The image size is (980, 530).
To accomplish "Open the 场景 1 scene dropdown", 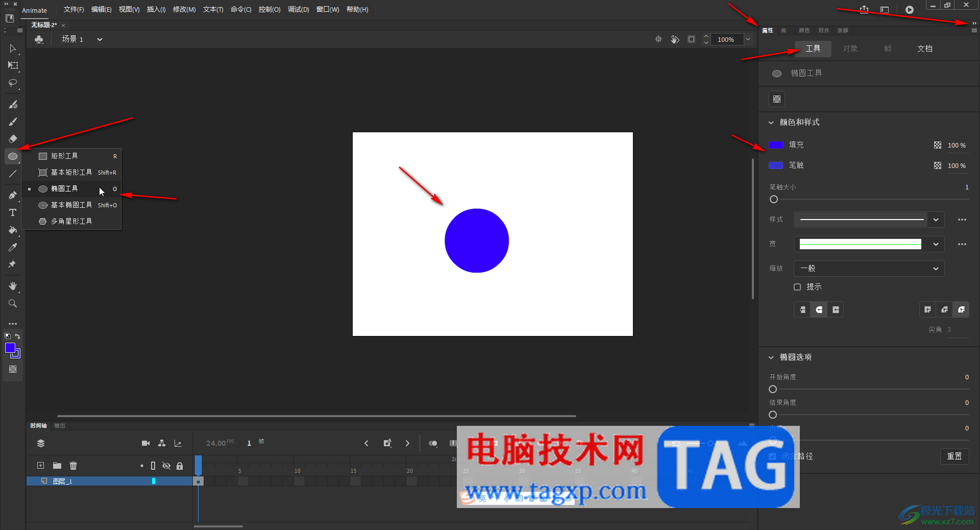I will tap(100, 39).
